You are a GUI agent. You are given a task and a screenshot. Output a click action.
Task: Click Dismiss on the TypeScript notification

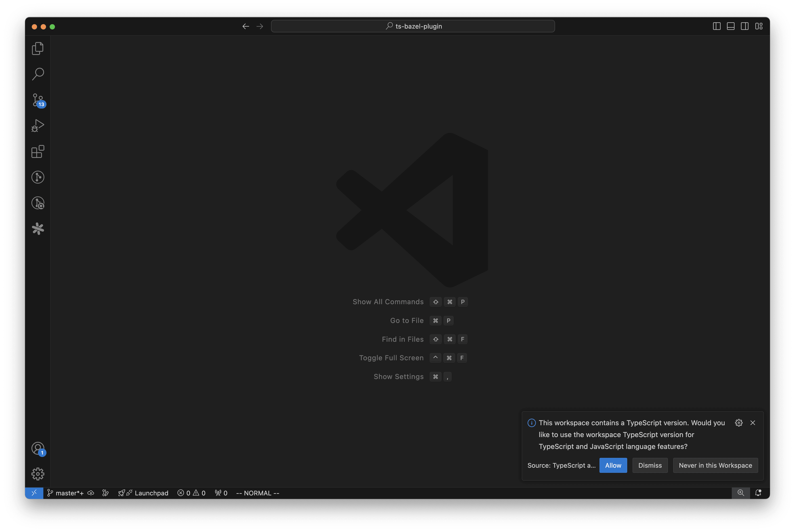click(650, 465)
